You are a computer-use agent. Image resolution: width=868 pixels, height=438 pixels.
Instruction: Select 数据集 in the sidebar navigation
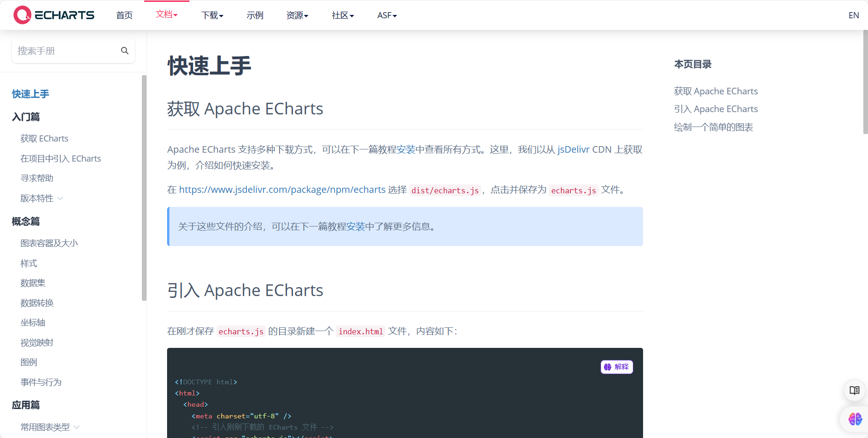point(33,283)
